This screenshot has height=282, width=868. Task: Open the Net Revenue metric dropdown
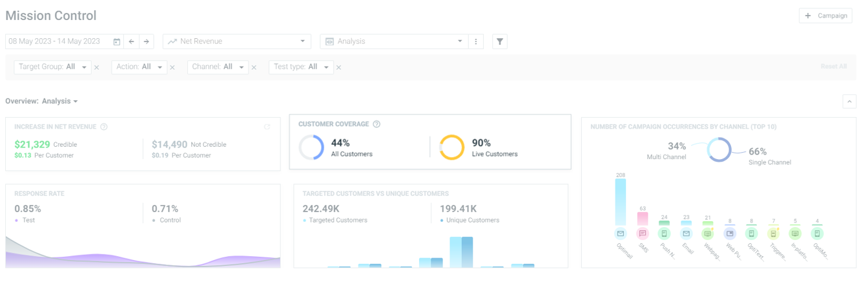point(237,41)
